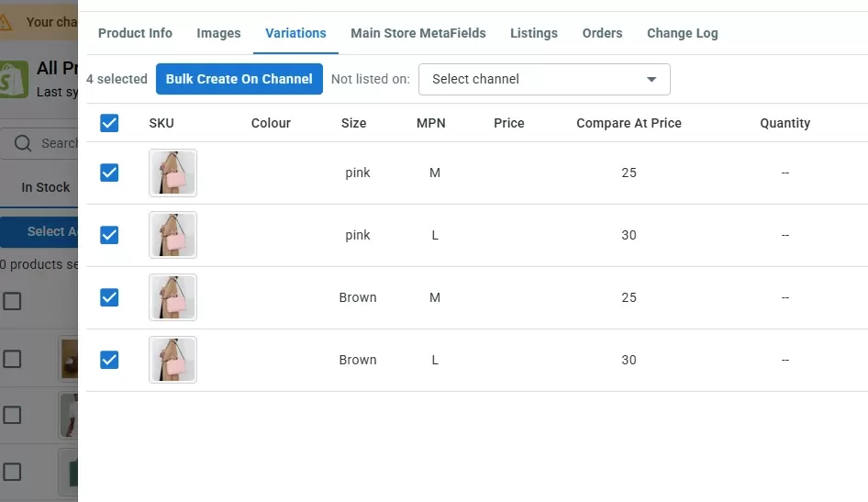Viewport: 868px width, 502px height.
Task: Click the SKU column header
Action: click(x=161, y=123)
